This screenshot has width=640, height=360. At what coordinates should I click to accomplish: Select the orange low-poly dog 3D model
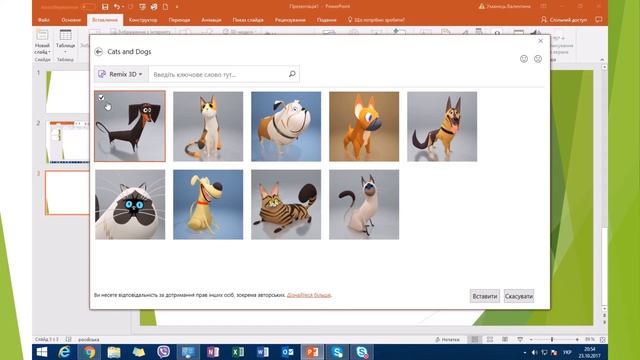pyautogui.click(x=364, y=127)
